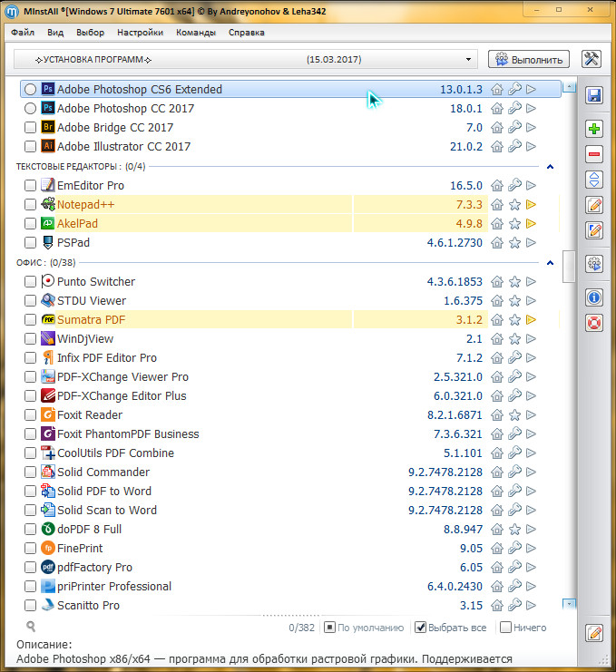Click the blue info icon in sidebar
Image resolution: width=616 pixels, height=672 pixels.
coord(594,297)
